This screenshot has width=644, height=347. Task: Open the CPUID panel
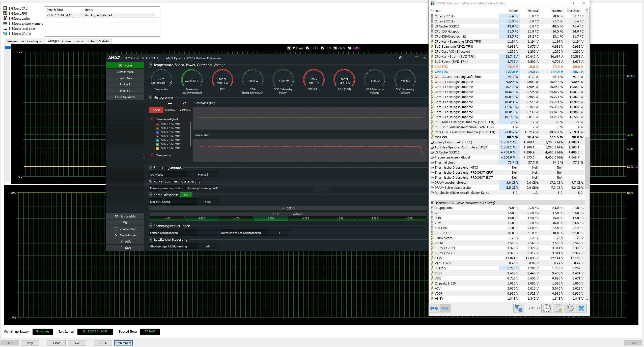pyautogui.click(x=103, y=343)
